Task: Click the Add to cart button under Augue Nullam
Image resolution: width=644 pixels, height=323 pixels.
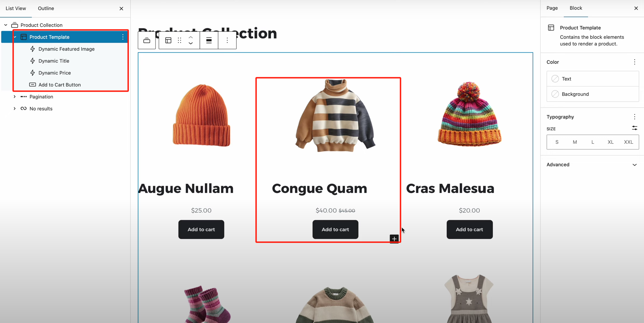Action: click(201, 230)
